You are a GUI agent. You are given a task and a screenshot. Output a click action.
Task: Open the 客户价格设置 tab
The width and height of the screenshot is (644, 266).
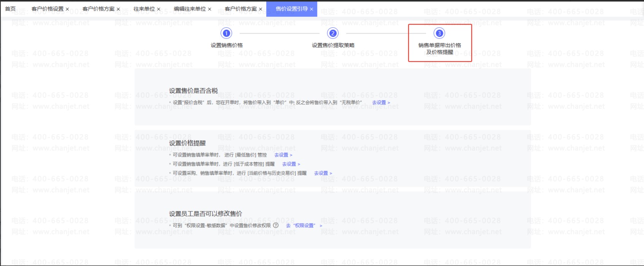click(48, 9)
